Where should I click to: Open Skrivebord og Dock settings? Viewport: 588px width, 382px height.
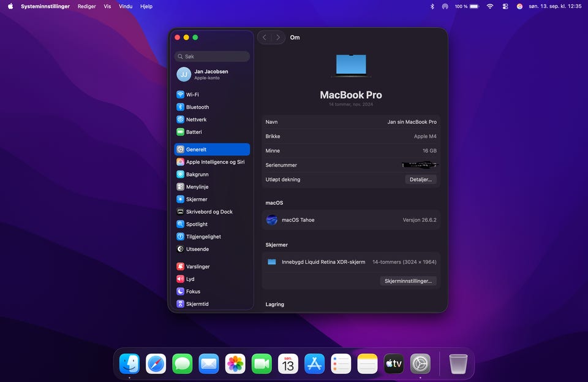pos(212,212)
